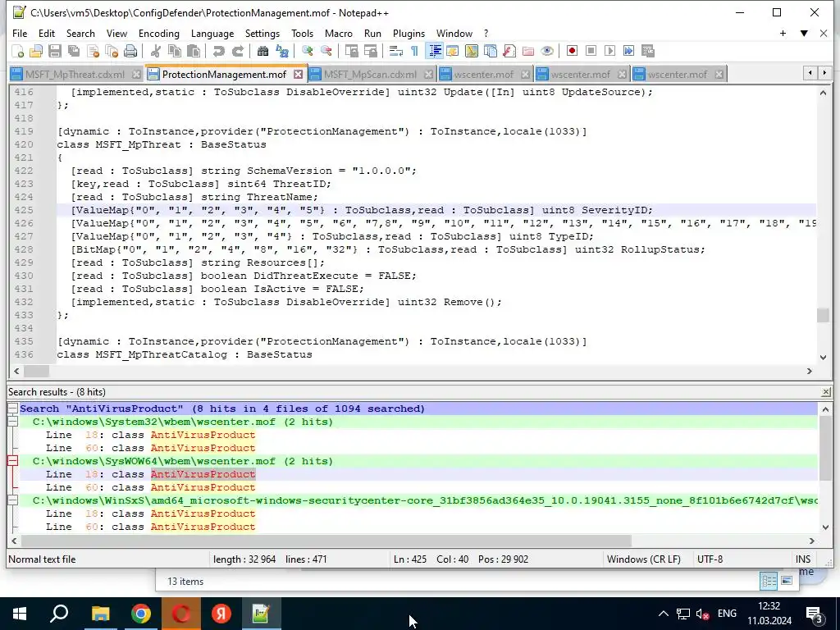
Task: Click the Copy toolbar icon
Action: pyautogui.click(x=174, y=51)
